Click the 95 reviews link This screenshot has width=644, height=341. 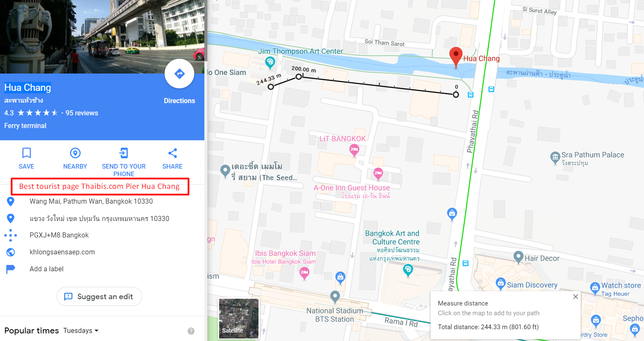point(82,113)
